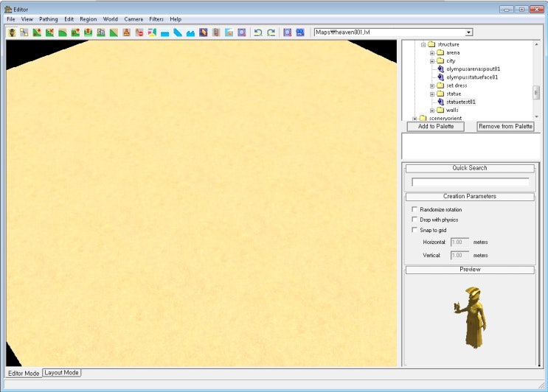Click the Creation Parameters header button

[470, 197]
